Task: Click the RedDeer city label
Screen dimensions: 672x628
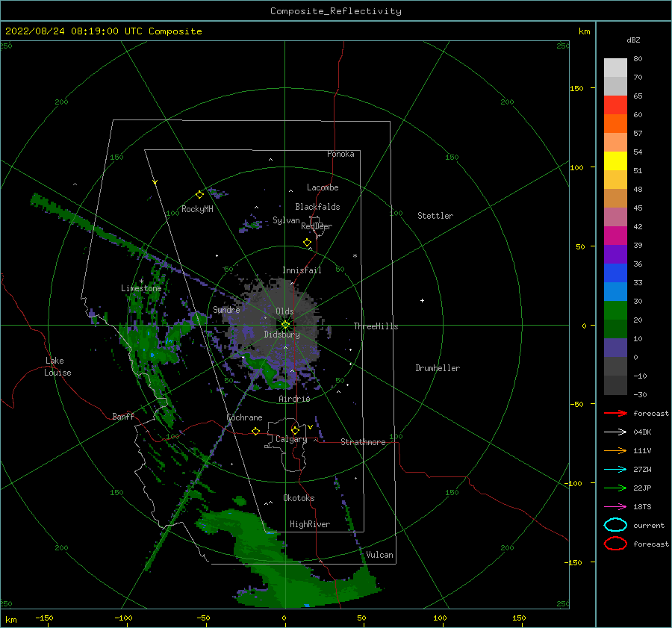Action: (317, 226)
